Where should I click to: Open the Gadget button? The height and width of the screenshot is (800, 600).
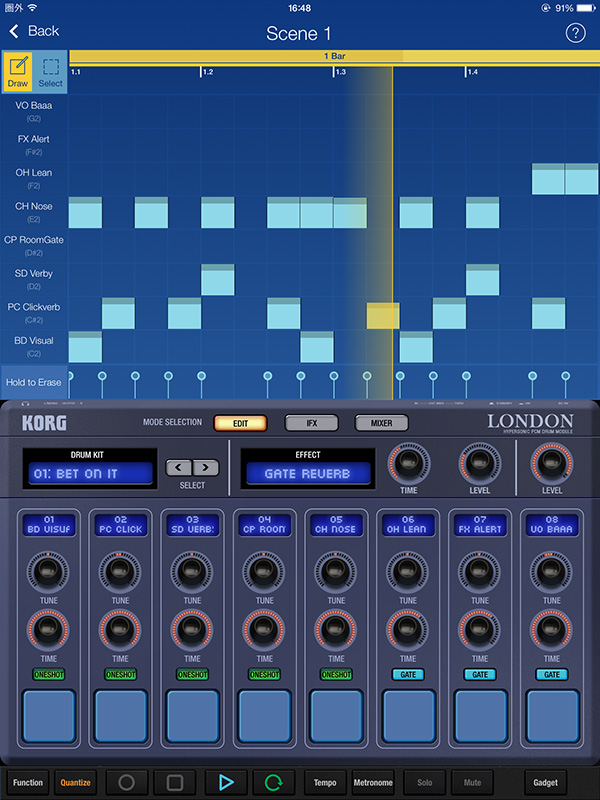[x=545, y=782]
